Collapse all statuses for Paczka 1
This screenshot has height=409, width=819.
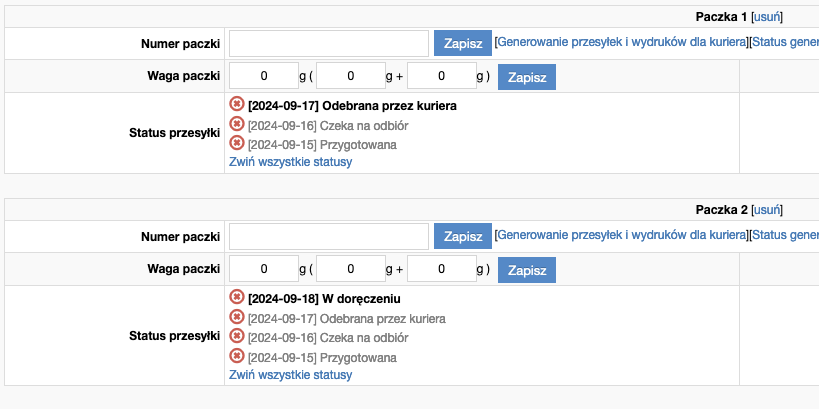[290, 161]
